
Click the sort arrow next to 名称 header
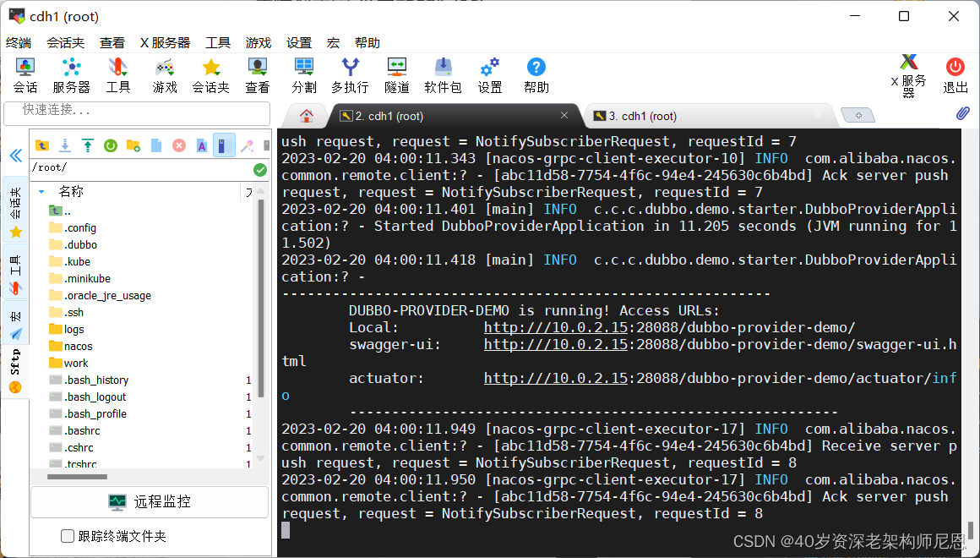pos(42,192)
